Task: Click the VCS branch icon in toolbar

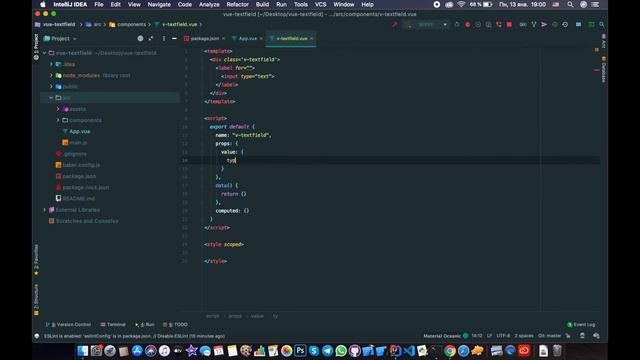Action: pyautogui.click(x=533, y=24)
